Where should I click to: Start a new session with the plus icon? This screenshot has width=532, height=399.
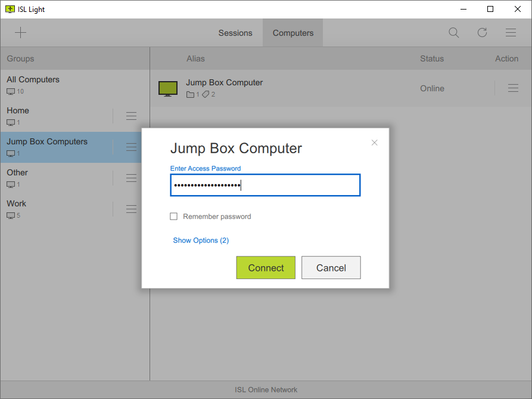pyautogui.click(x=20, y=32)
